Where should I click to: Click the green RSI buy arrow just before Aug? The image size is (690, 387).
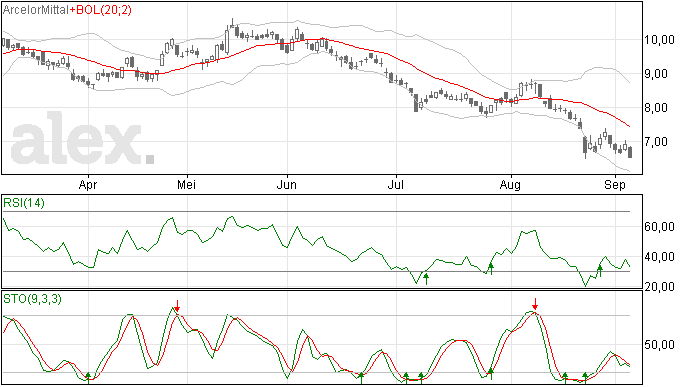pos(491,269)
